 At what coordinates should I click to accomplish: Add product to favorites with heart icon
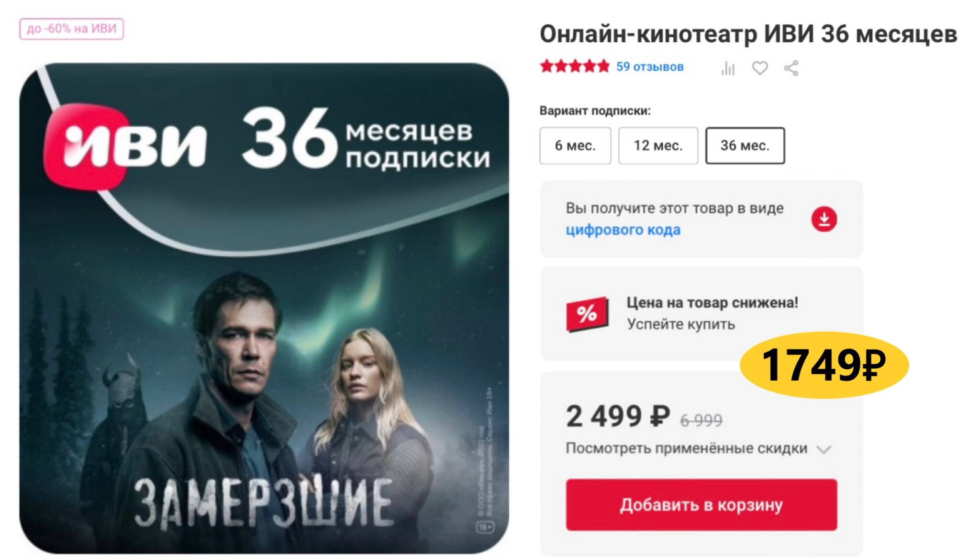point(760,68)
